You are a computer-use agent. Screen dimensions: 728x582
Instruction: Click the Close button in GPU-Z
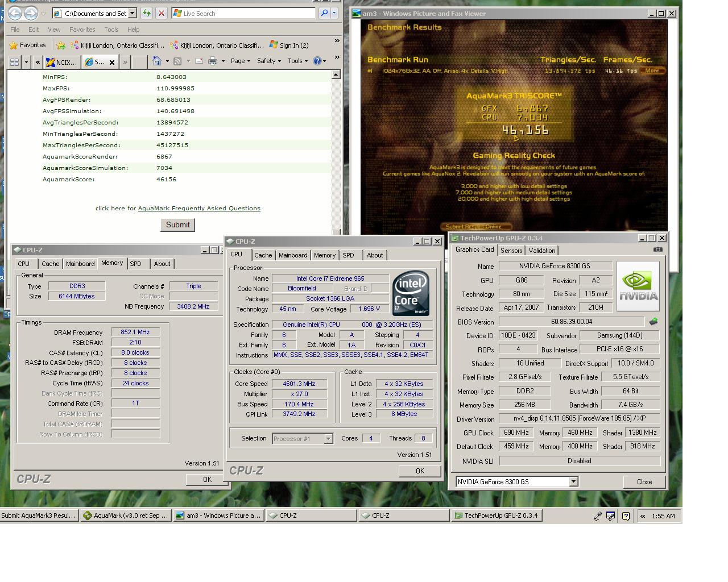coord(644,481)
